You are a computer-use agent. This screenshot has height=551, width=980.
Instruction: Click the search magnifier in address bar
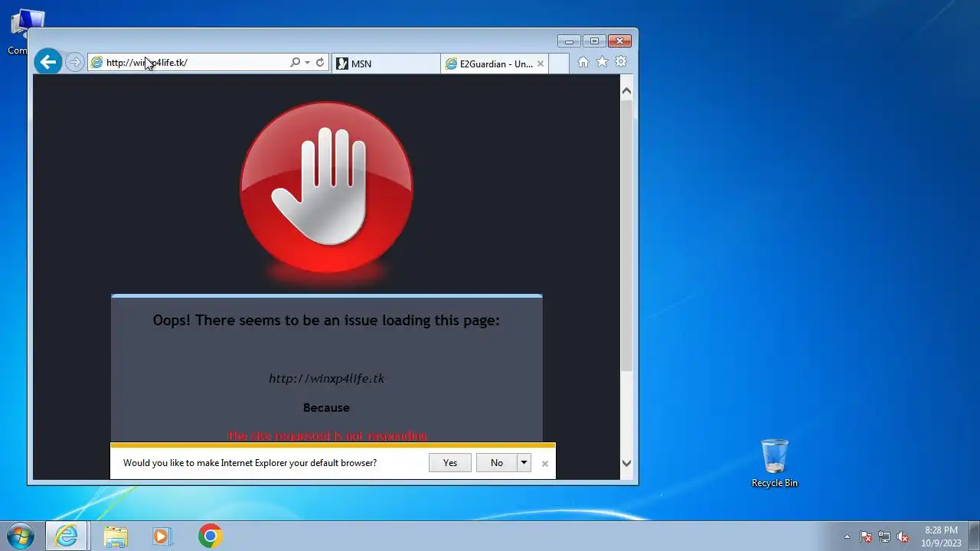[295, 63]
